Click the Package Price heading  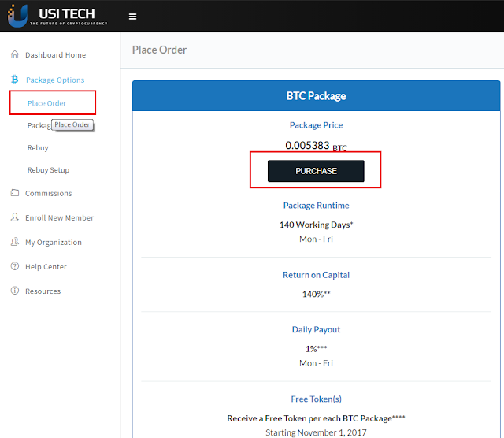317,125
